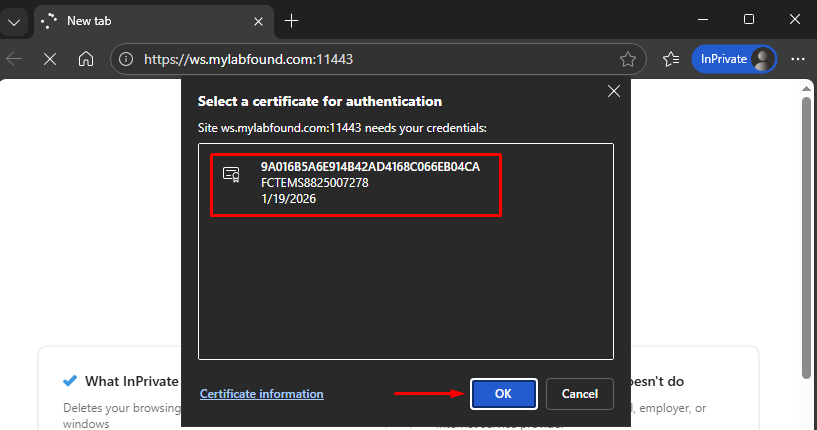Maximize the browser window

coord(749,20)
